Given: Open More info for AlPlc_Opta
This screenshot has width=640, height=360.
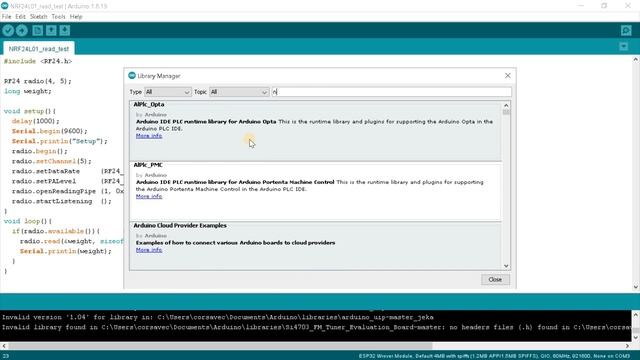Looking at the screenshot, I should 149,136.
